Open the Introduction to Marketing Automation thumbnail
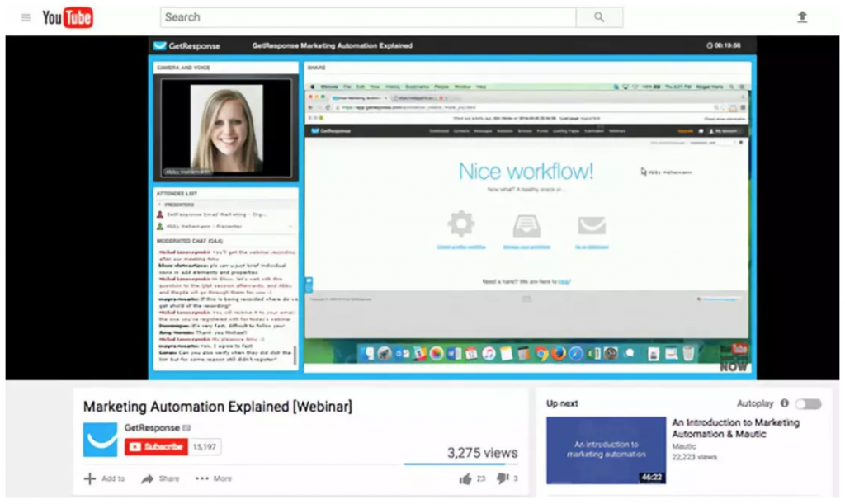The width and height of the screenshot is (845, 504). click(605, 450)
